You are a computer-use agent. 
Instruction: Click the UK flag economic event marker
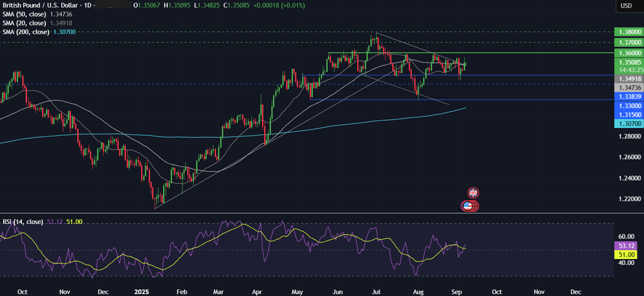coord(473,193)
